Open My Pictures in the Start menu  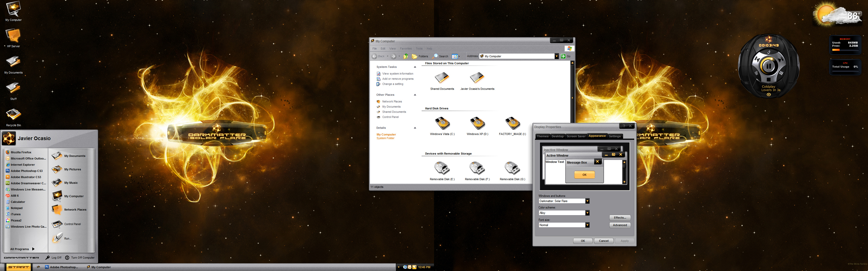click(67, 169)
